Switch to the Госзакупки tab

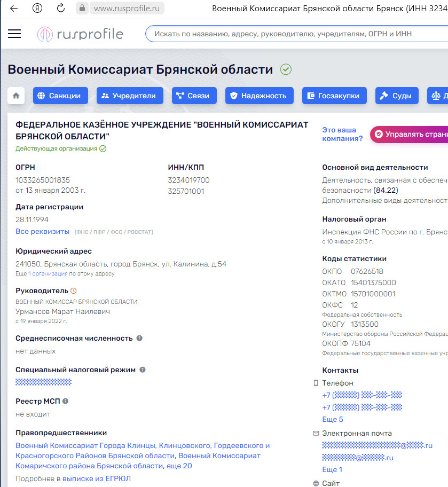[x=334, y=96]
